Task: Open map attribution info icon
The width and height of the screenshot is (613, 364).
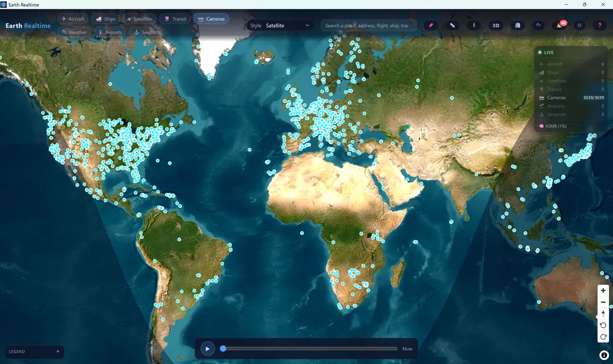Action: click(604, 355)
